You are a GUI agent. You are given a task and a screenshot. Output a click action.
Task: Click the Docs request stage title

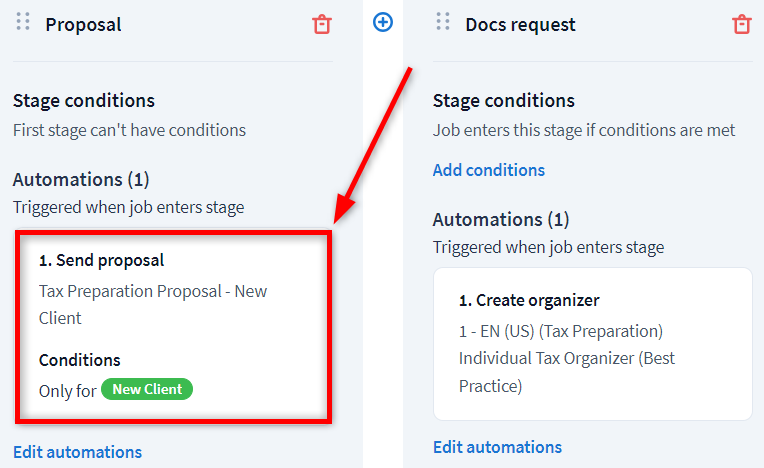pyautogui.click(x=520, y=24)
